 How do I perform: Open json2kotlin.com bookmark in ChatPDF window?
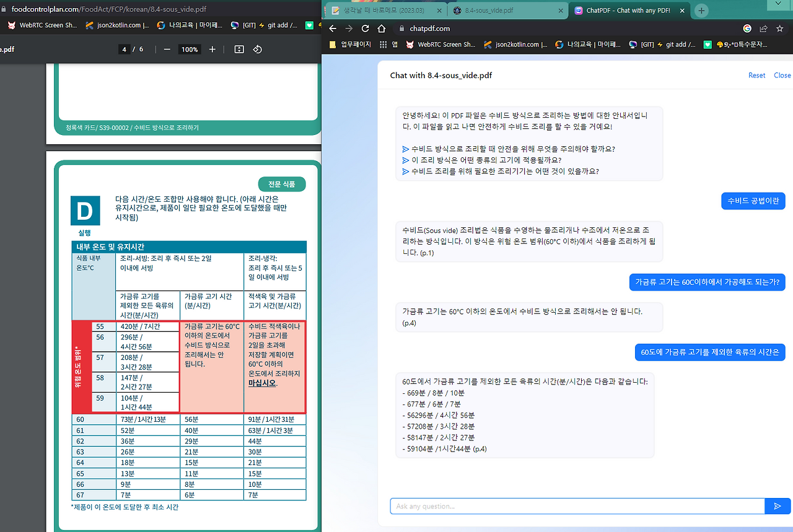point(516,45)
